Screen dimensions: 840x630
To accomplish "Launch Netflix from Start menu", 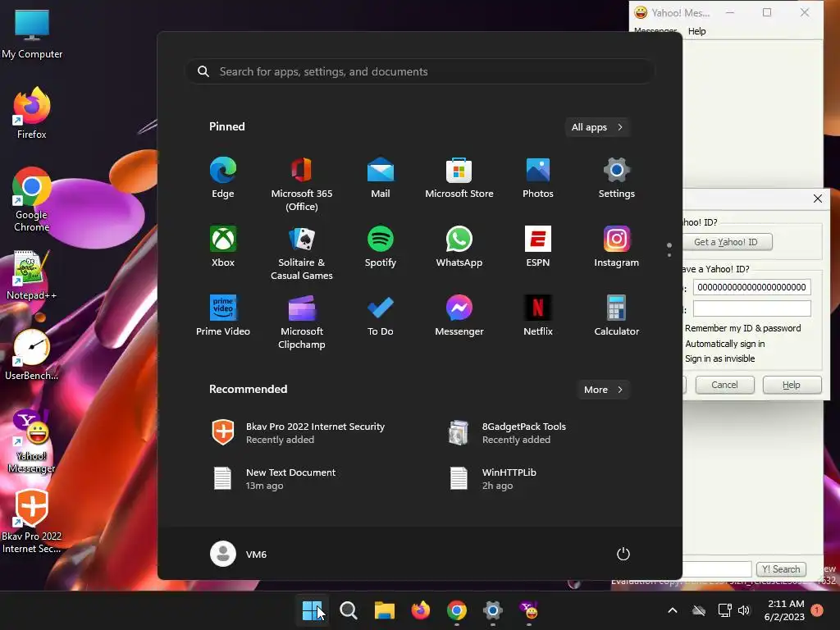I will pyautogui.click(x=538, y=316).
